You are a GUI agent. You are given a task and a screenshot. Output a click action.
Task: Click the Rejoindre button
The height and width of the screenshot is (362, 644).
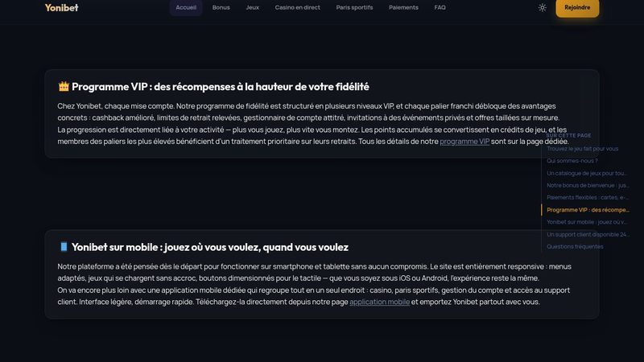[x=577, y=7]
